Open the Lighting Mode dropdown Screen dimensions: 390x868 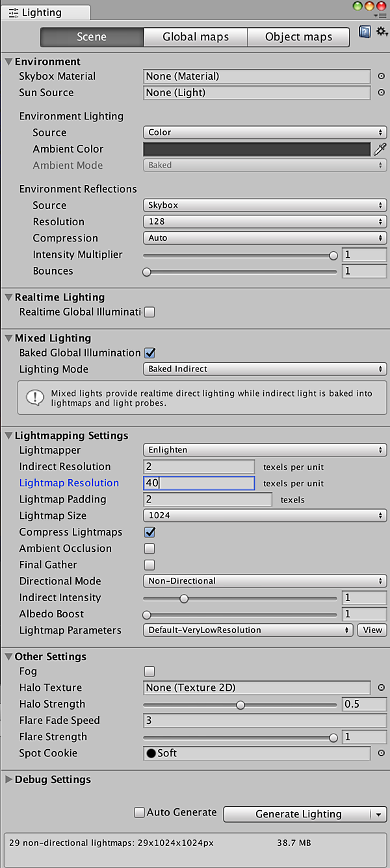[264, 369]
